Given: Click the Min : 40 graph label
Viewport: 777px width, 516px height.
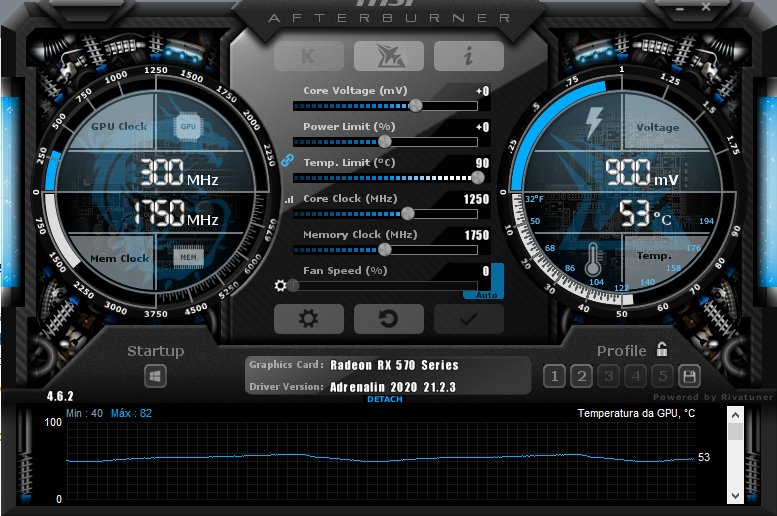Looking at the screenshot, I should pyautogui.click(x=84, y=413).
